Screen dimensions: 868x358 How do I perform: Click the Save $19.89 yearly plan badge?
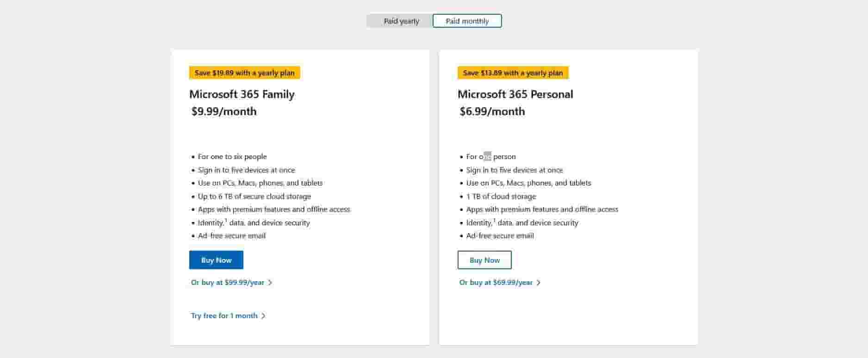click(244, 73)
